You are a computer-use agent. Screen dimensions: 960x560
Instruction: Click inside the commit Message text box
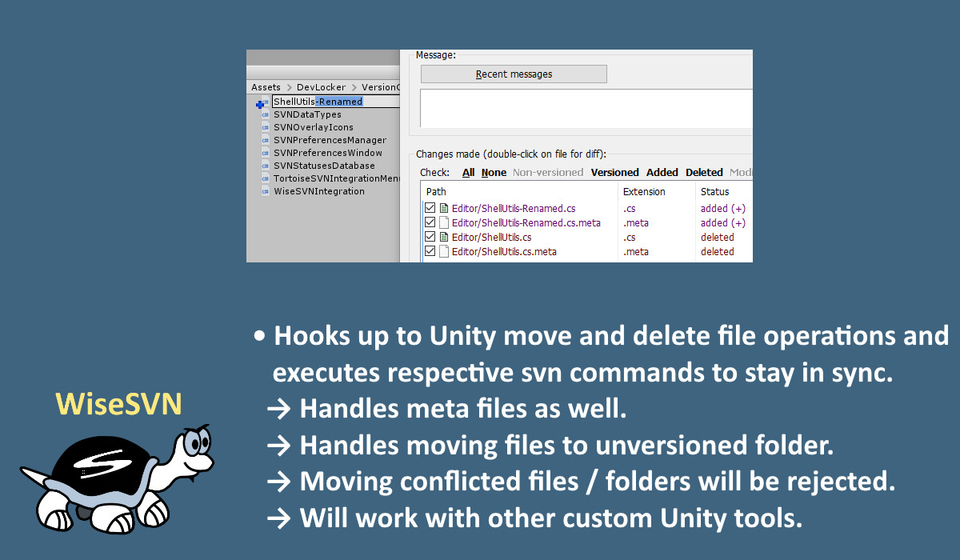(586, 108)
